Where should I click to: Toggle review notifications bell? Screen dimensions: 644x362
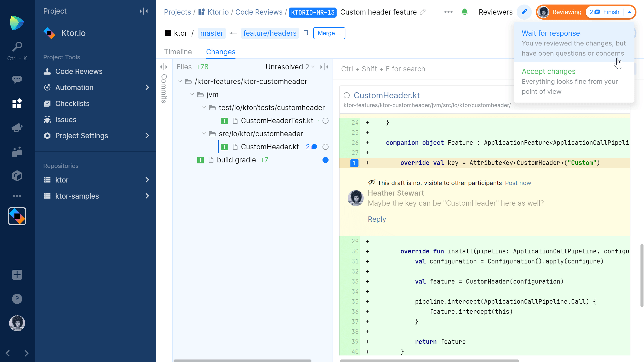click(x=464, y=12)
